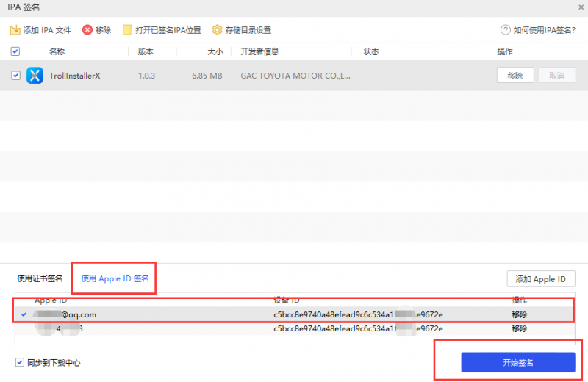Screen dimensions: 588x382
Task: Click the 大小 column header
Action: (215, 51)
